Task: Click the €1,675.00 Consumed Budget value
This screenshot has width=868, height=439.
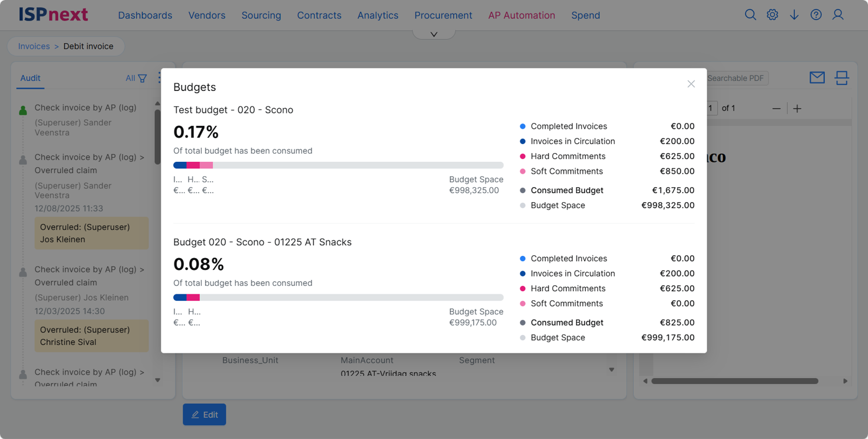Action: pyautogui.click(x=673, y=190)
